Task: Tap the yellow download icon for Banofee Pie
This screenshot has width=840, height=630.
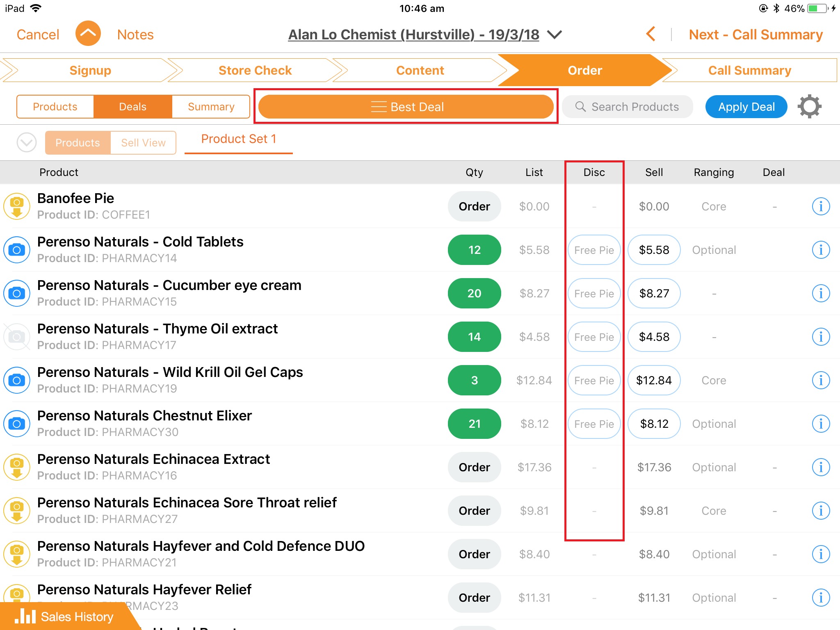Action: coord(17,206)
